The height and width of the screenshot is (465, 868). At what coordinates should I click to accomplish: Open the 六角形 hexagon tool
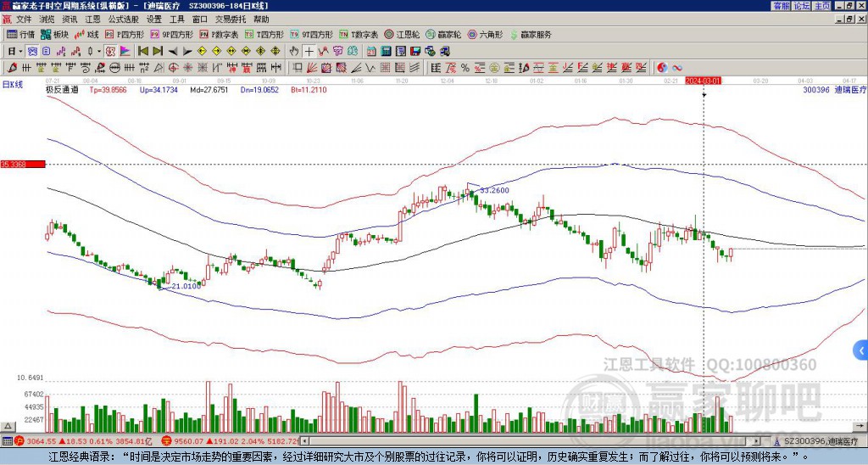coord(485,34)
